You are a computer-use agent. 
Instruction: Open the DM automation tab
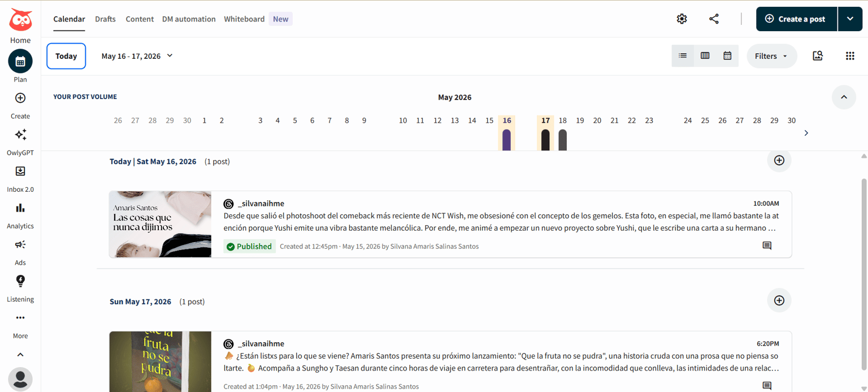tap(189, 19)
